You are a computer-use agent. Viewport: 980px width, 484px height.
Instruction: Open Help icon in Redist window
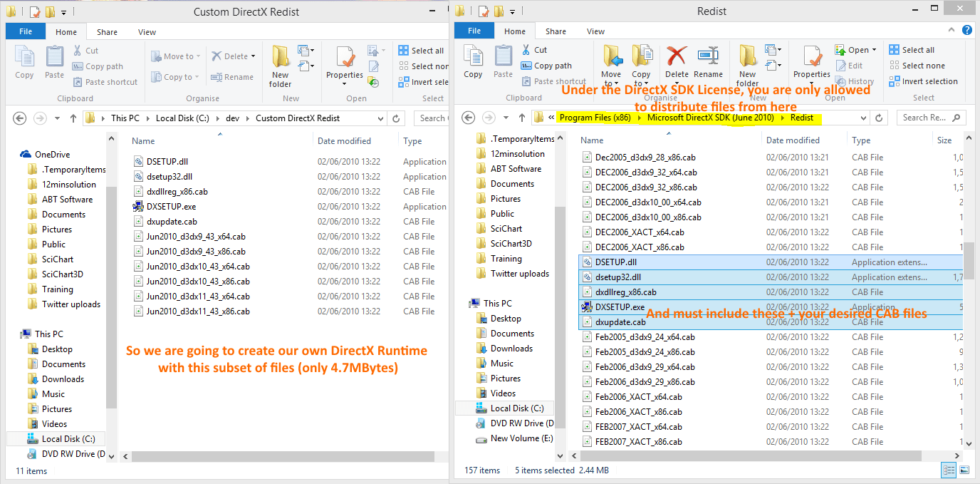pyautogui.click(x=967, y=30)
